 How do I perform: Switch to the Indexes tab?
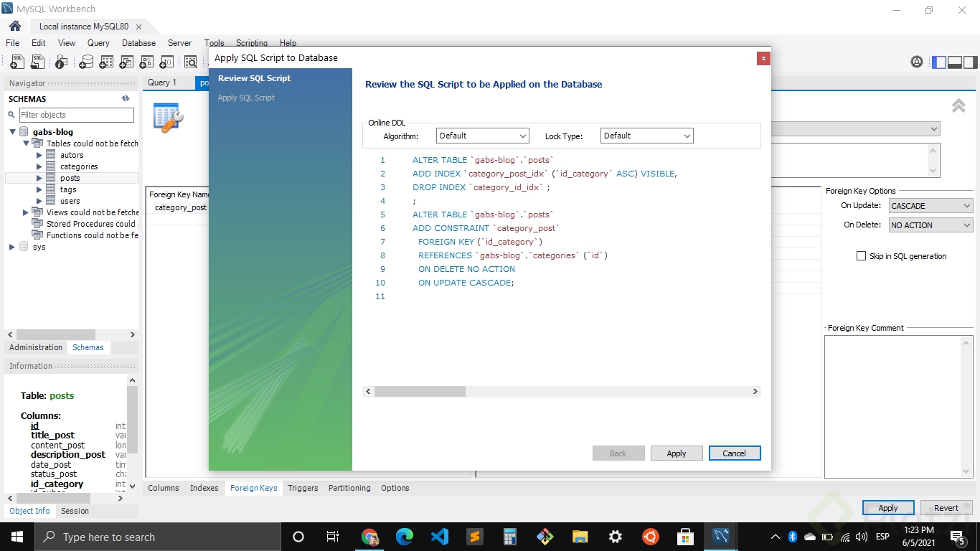(204, 488)
